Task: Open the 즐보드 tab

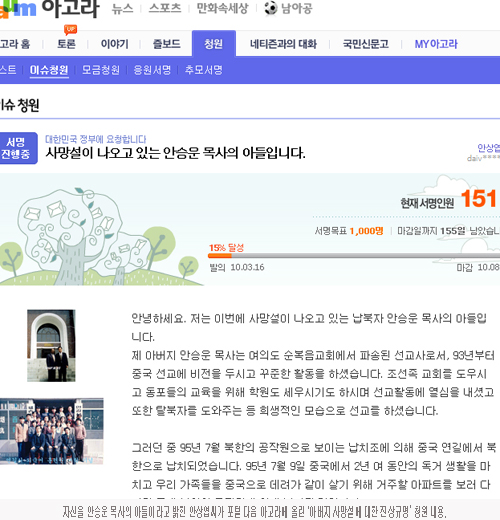Action: tap(166, 44)
